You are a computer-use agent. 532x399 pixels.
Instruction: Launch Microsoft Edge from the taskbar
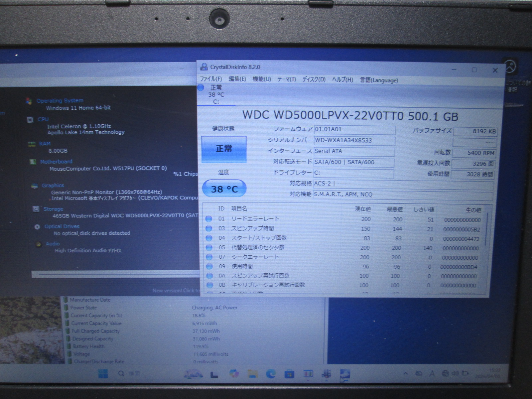point(271,374)
